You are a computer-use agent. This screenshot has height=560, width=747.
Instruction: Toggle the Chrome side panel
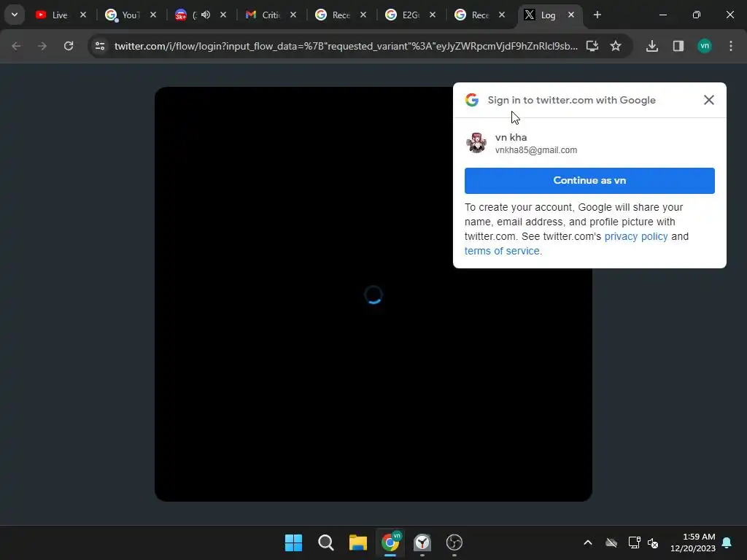[x=678, y=46]
